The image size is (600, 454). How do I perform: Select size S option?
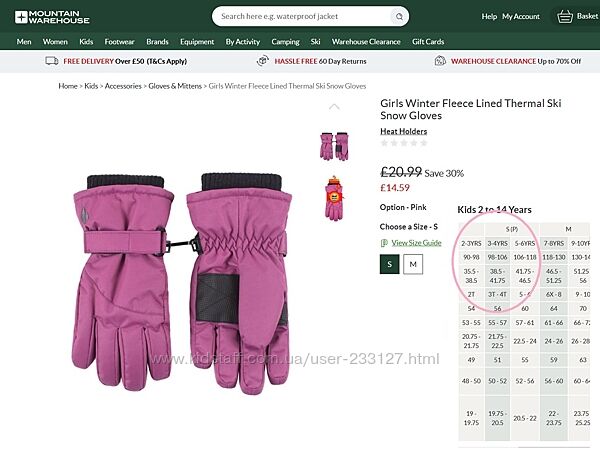pyautogui.click(x=390, y=264)
